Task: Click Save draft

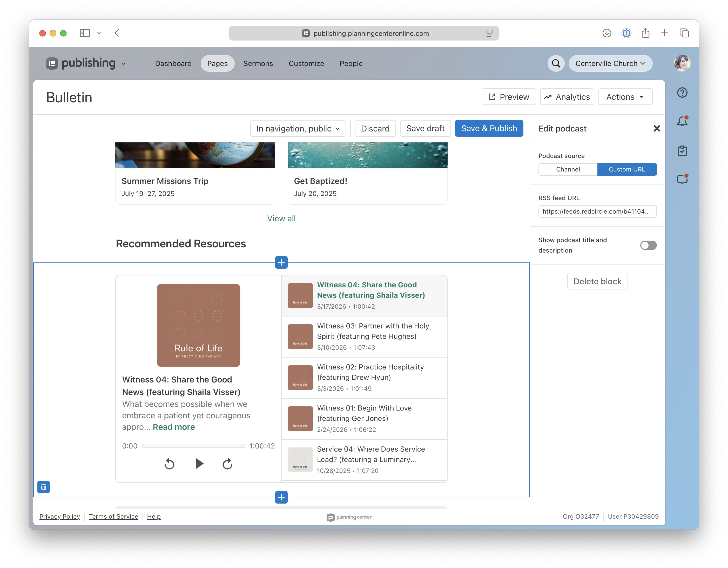Action: [x=425, y=128]
